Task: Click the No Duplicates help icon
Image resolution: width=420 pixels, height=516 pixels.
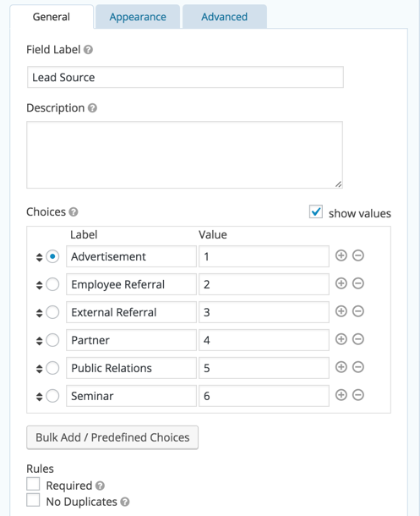Action: pos(125,502)
